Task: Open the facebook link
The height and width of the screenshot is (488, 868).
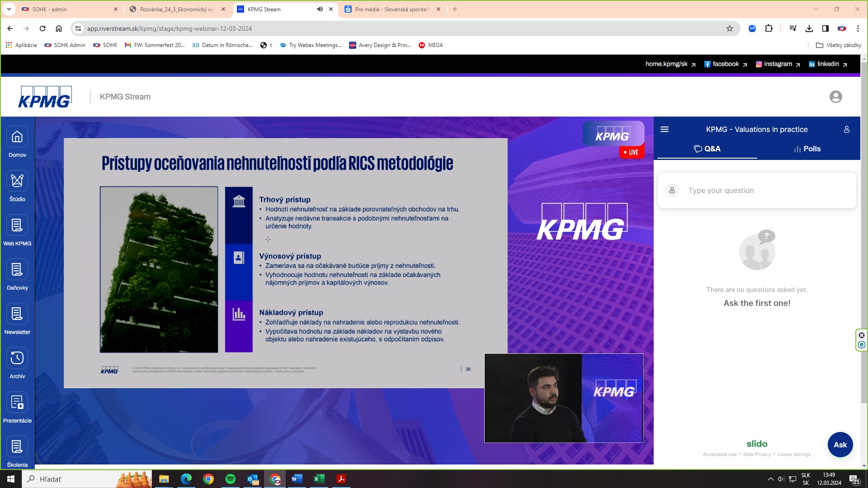Action: click(726, 64)
